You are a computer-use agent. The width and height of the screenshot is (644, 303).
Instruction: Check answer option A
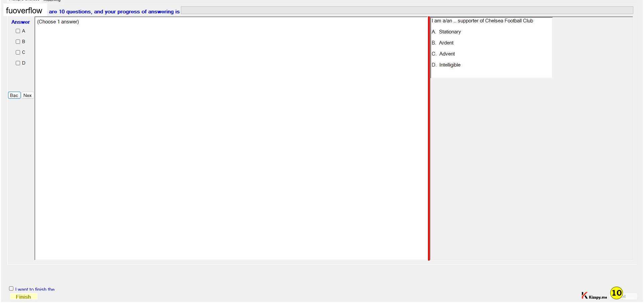point(18,31)
